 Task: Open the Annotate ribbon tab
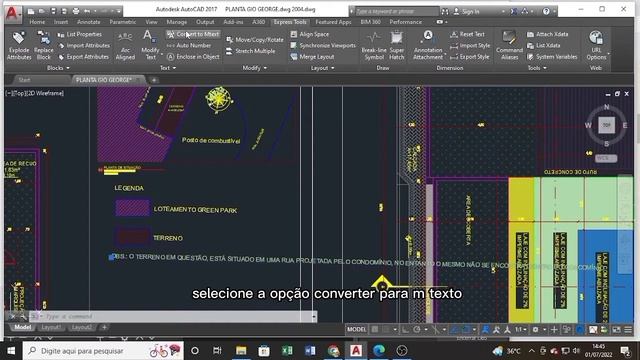pos(89,22)
